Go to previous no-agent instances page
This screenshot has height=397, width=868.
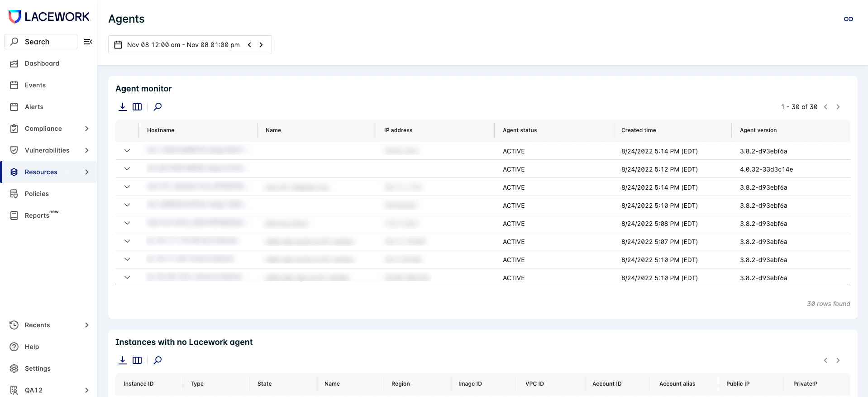(825, 360)
